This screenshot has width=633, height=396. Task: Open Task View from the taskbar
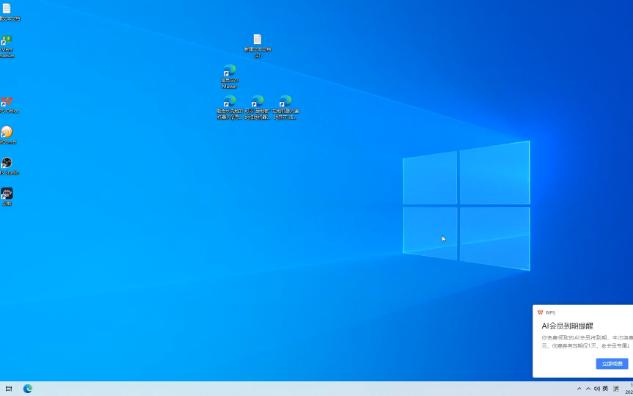point(8,389)
